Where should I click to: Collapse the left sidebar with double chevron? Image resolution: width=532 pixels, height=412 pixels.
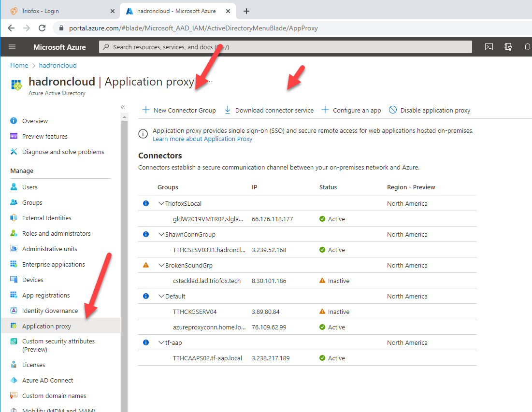pos(123,107)
